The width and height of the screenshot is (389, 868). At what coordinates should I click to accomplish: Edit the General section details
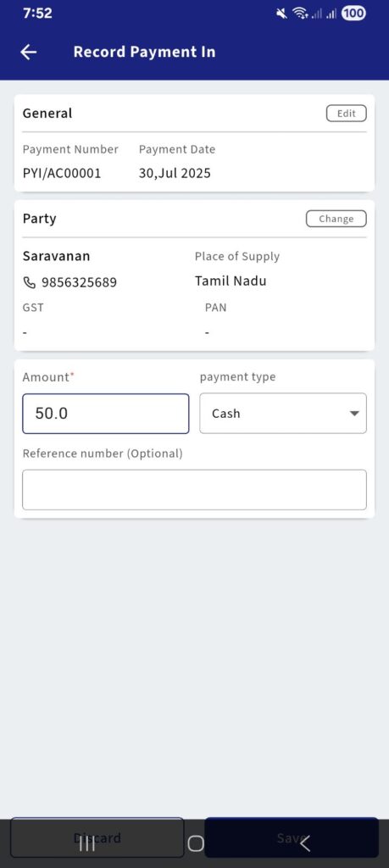pyautogui.click(x=347, y=114)
